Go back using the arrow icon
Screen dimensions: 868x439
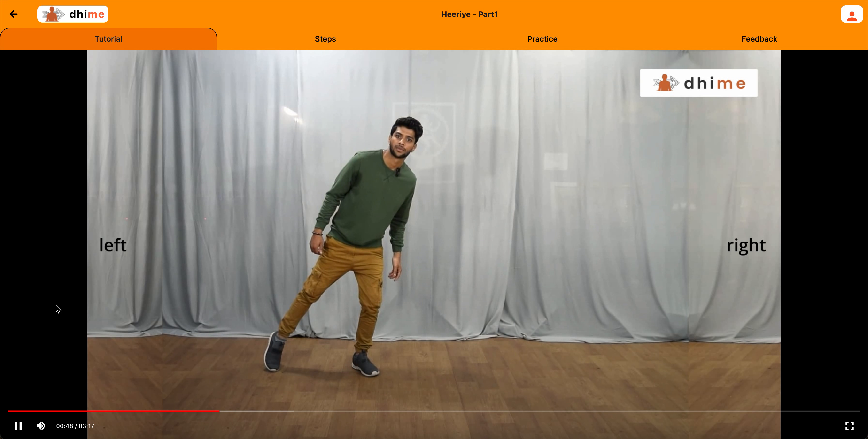[x=14, y=14]
